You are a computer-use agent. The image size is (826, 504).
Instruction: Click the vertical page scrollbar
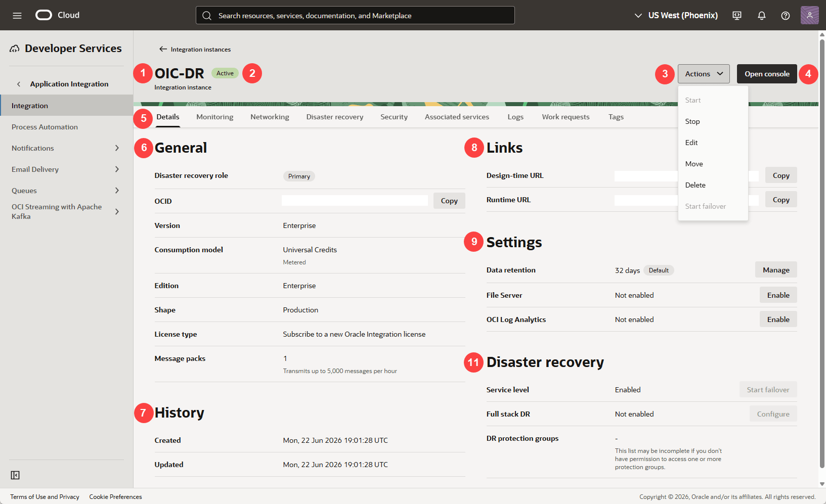coord(822,253)
